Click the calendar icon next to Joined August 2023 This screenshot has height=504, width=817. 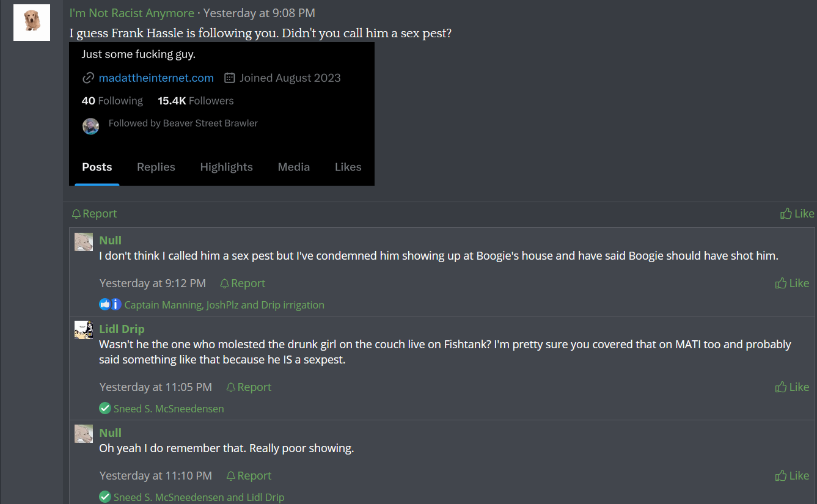[x=230, y=78]
